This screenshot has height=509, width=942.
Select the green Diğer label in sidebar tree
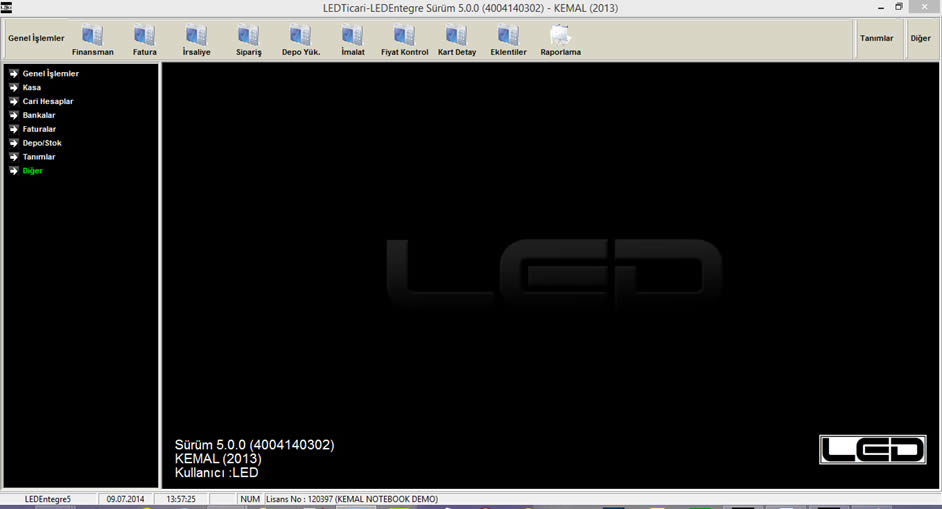click(32, 171)
